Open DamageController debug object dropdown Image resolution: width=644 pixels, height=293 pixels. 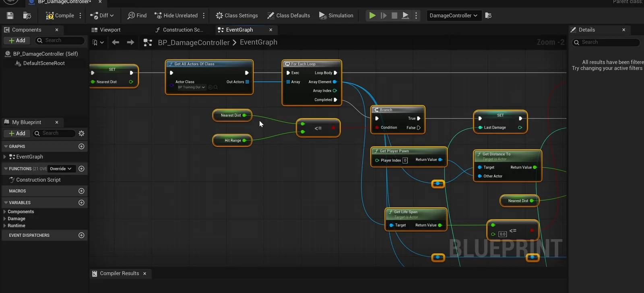(x=454, y=16)
